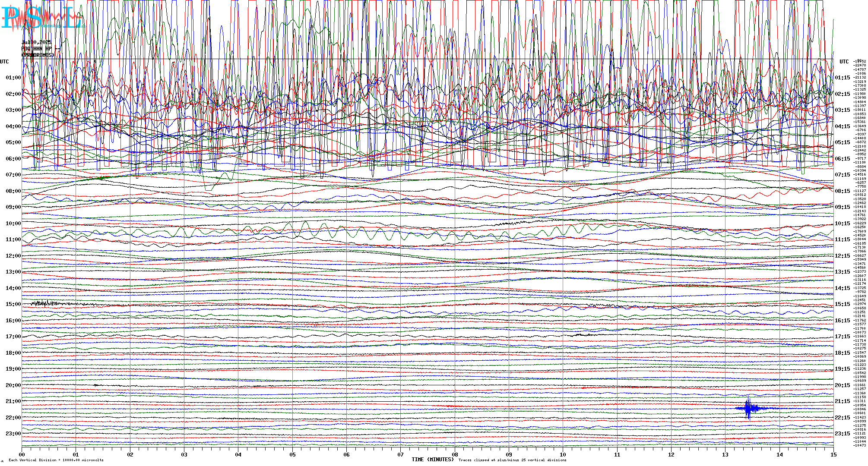
Task: Click minute tick '02' on the bottom axis
Action: 130,454
